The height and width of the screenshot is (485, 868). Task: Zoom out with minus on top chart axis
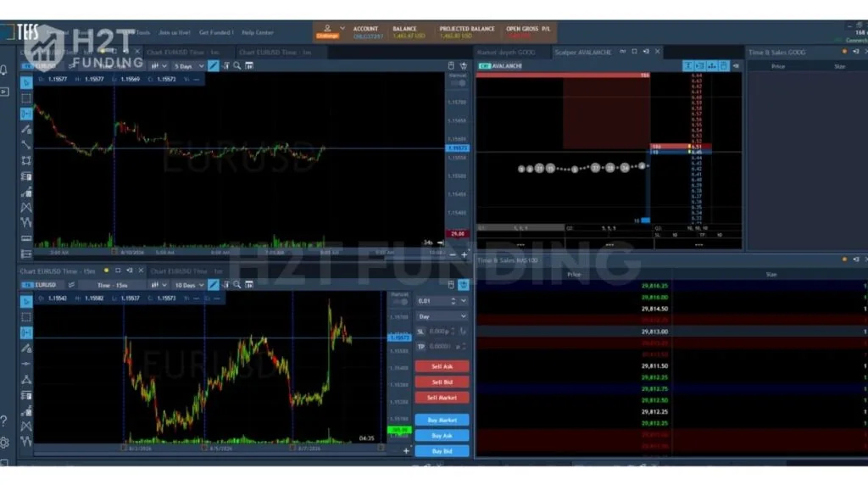coord(453,254)
